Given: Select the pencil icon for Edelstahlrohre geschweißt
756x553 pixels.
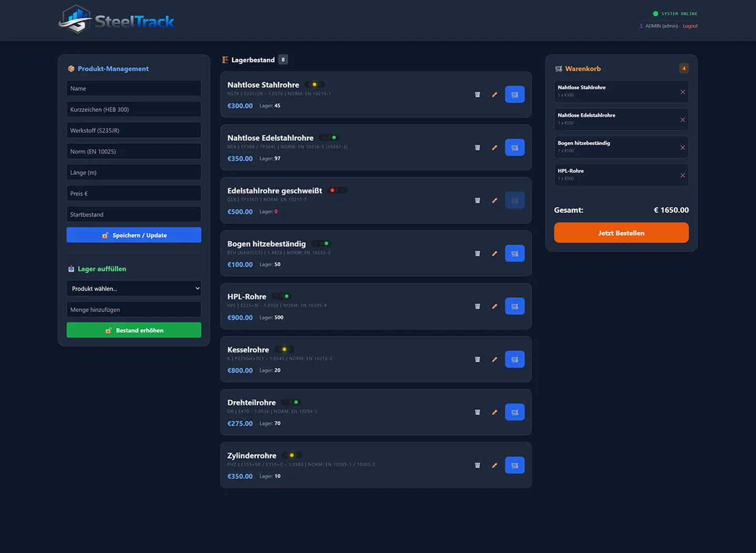Looking at the screenshot, I should pos(494,200).
